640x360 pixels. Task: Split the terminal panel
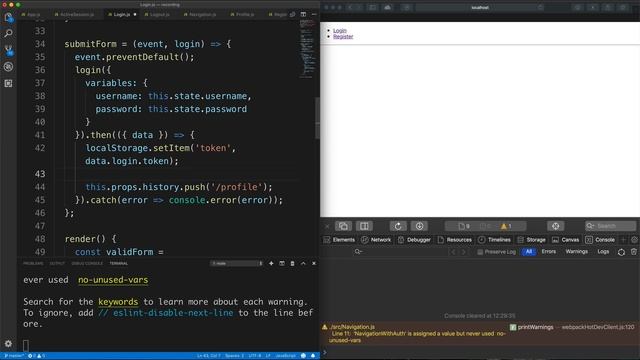[x=282, y=263]
